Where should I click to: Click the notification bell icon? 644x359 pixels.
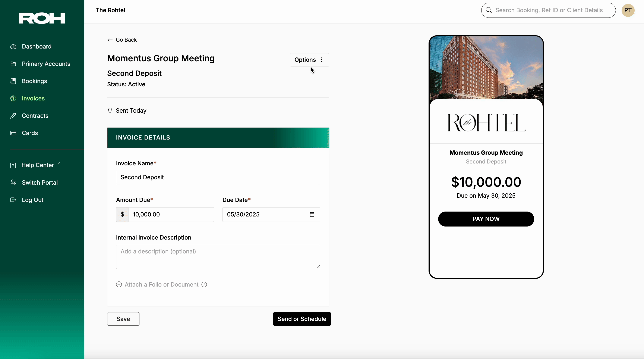point(110,110)
